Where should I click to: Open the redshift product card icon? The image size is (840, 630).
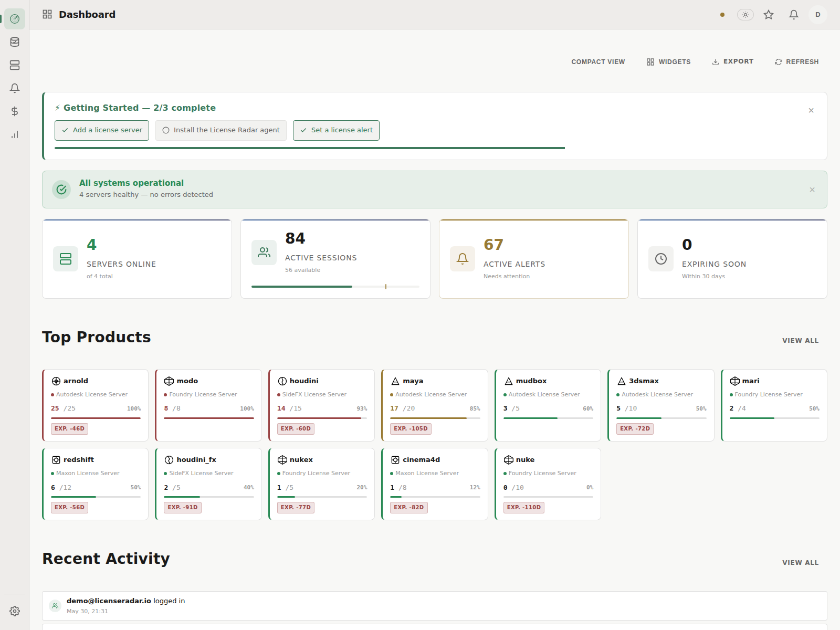pos(56,460)
